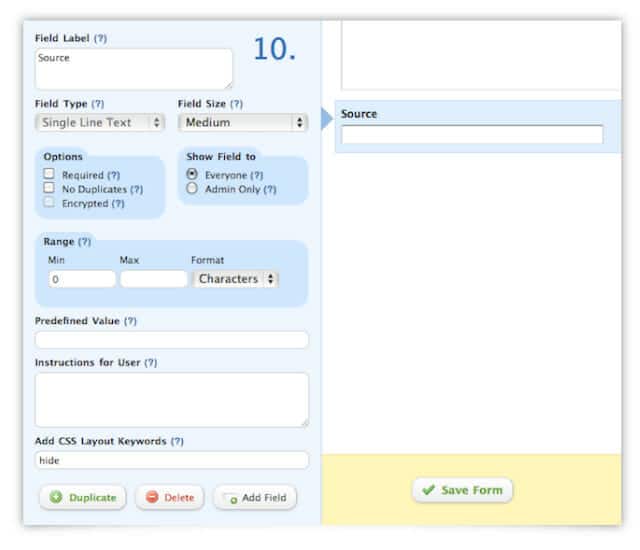Open help (?) next to Admin Only
The image size is (640, 550).
[270, 189]
